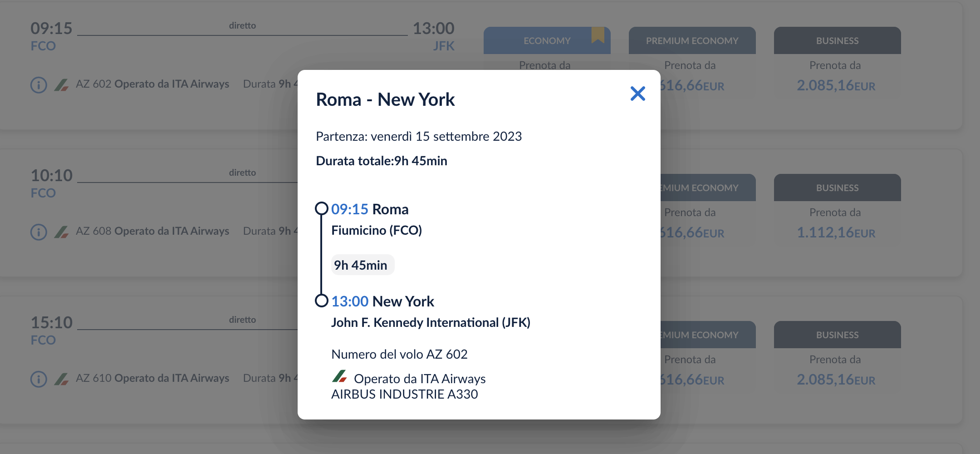Image resolution: width=980 pixels, height=454 pixels.
Task: Click 'Numero del volo AZ 602' text
Action: [399, 354]
